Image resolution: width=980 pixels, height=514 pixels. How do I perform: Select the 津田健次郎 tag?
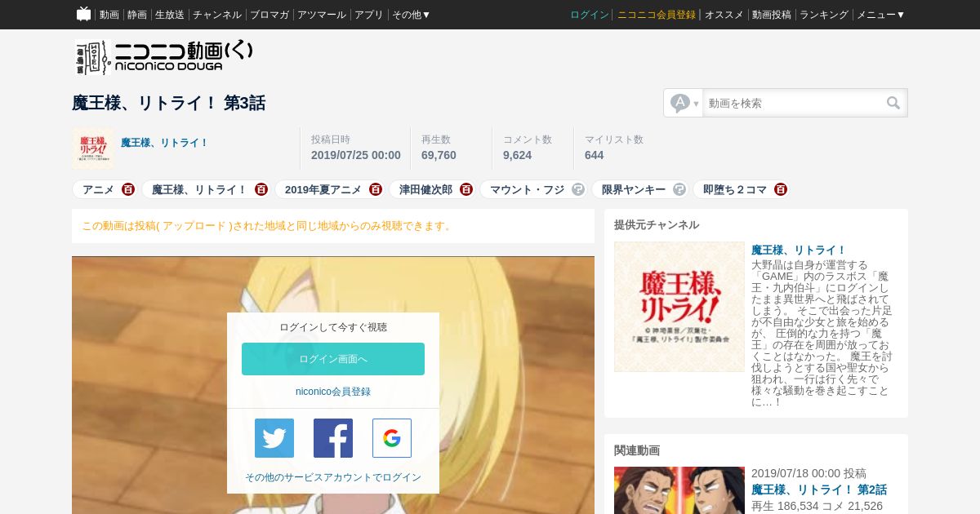(x=425, y=189)
